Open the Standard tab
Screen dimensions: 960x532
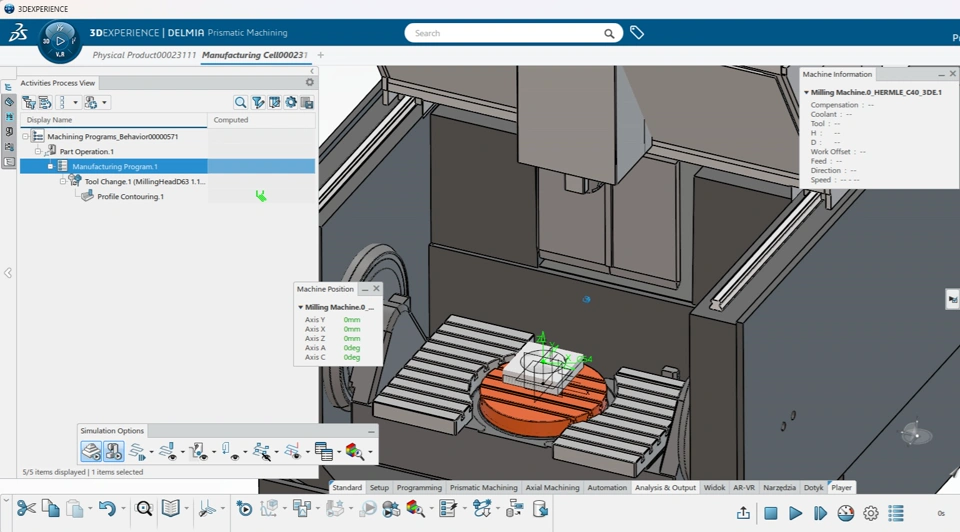347,488
